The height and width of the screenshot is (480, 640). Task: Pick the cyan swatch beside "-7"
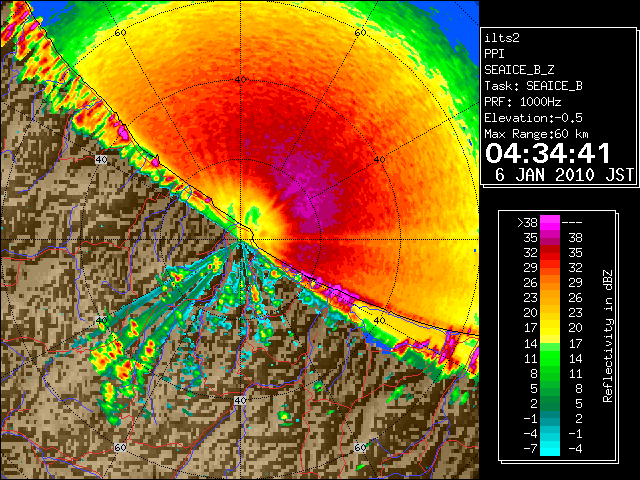(550, 449)
